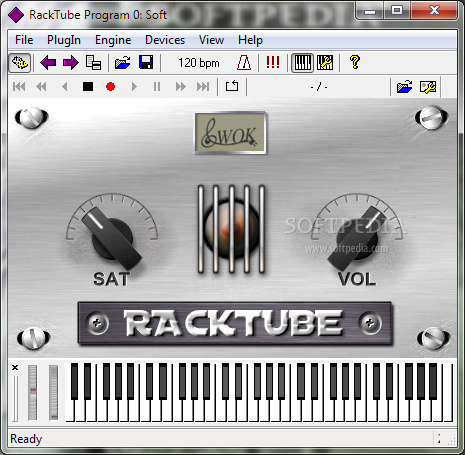
Task: Open the View menu
Action: (211, 40)
